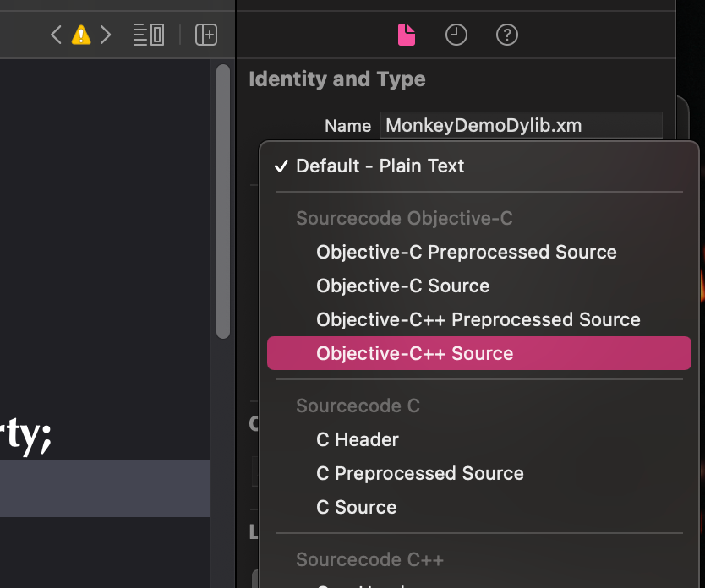705x588 pixels.
Task: Show the File inspector
Action: click(x=407, y=35)
